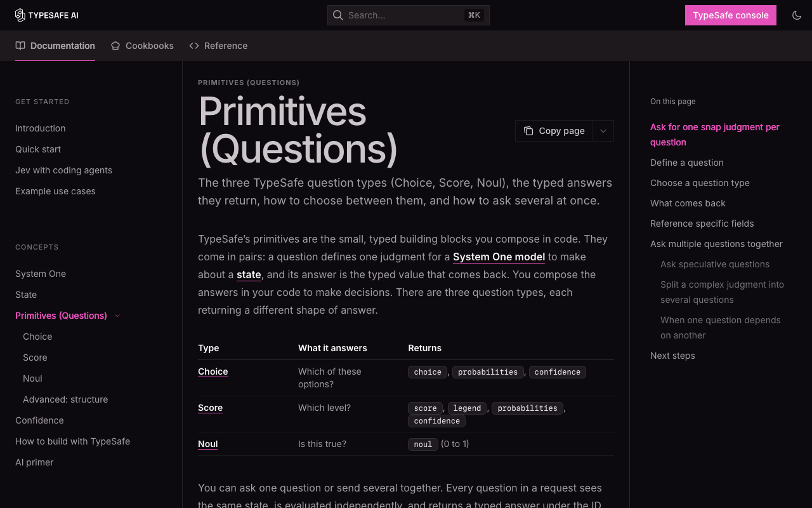This screenshot has height=508, width=812.
Task: Click the 'Type' column header
Action: click(208, 348)
